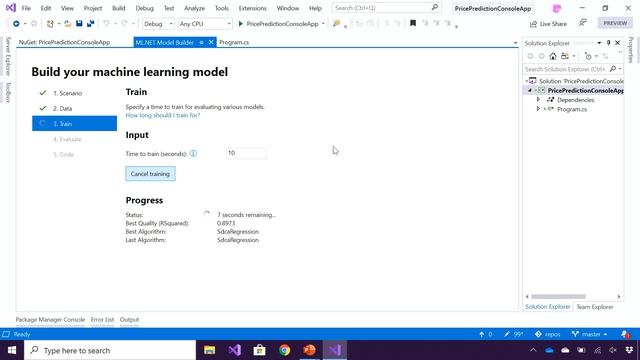The height and width of the screenshot is (360, 640).
Task: Click the pending changes filter clock icon
Action: tap(588, 56)
